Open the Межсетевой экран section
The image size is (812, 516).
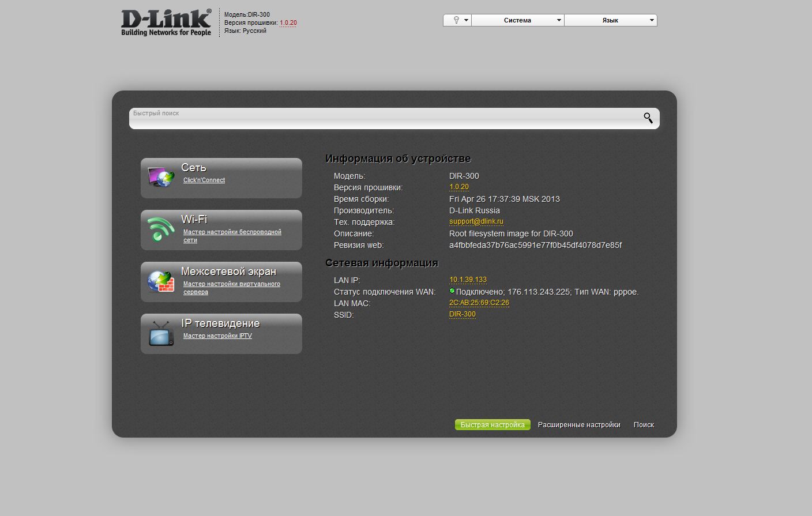[x=228, y=271]
